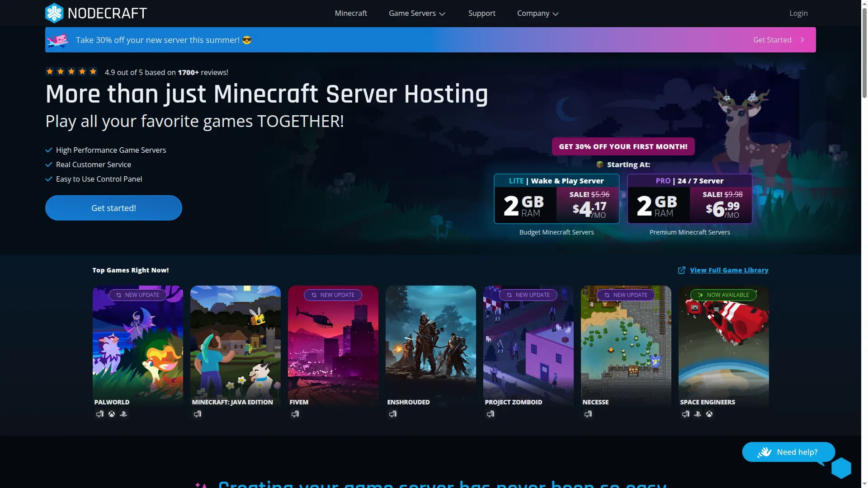
Task: Click Space Engineers' PlayStation platform icon
Action: click(698, 414)
